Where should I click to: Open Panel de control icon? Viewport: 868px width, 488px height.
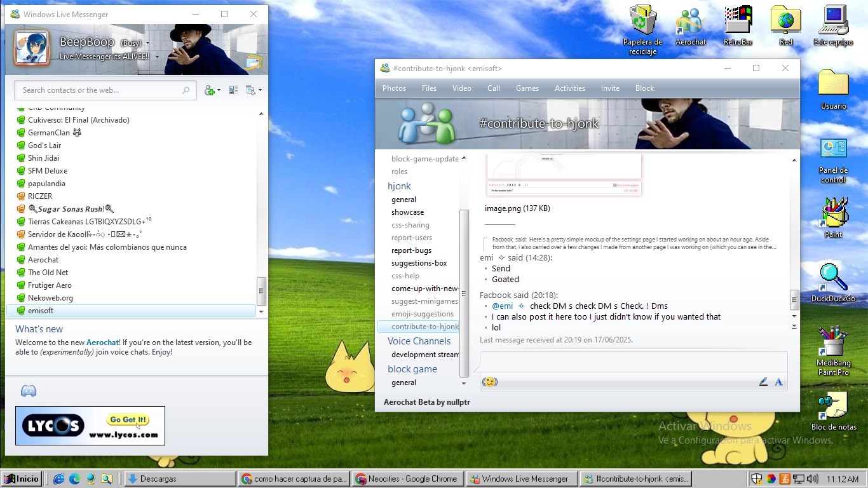coord(833,161)
